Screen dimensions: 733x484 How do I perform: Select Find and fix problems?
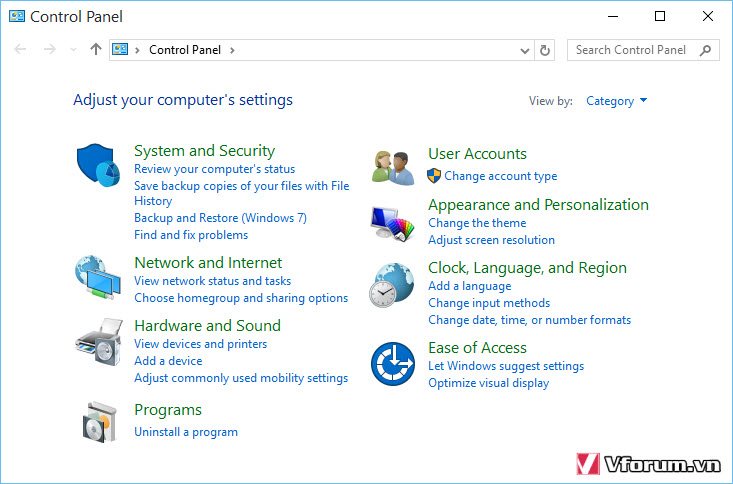point(191,235)
